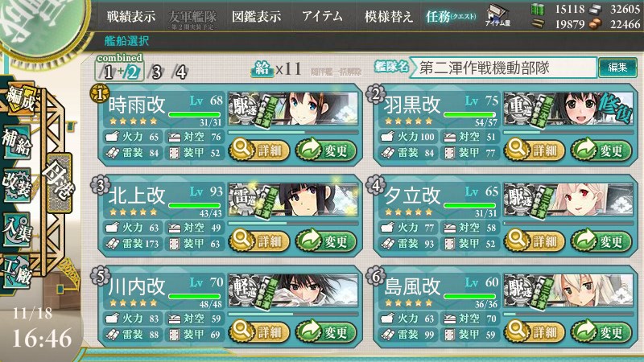Click the 給 ration supply icon
644x362 pixels.
pos(262,68)
